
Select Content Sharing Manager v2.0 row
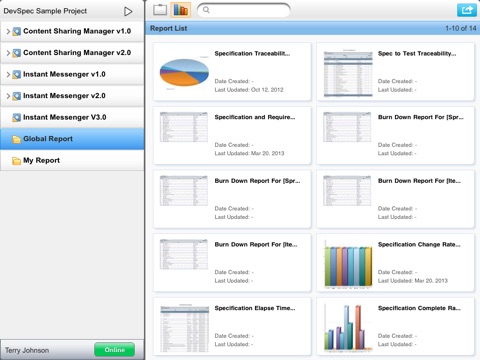coord(72,53)
